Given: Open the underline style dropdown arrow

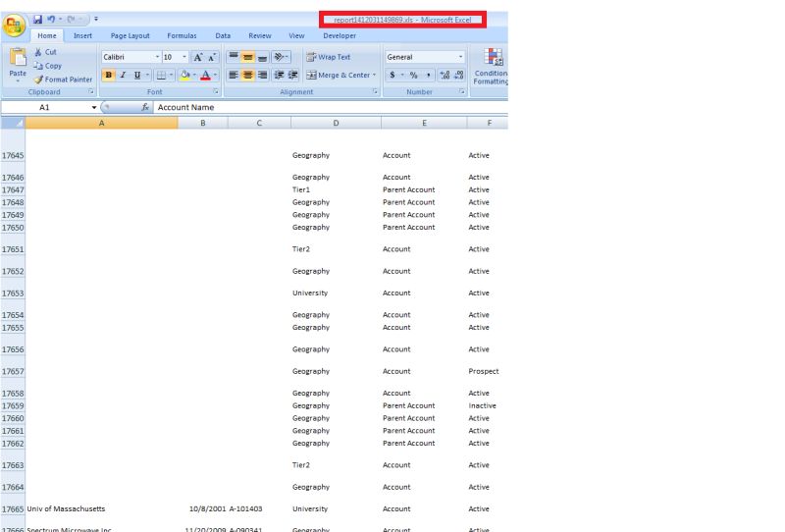Looking at the screenshot, I should pos(147,76).
